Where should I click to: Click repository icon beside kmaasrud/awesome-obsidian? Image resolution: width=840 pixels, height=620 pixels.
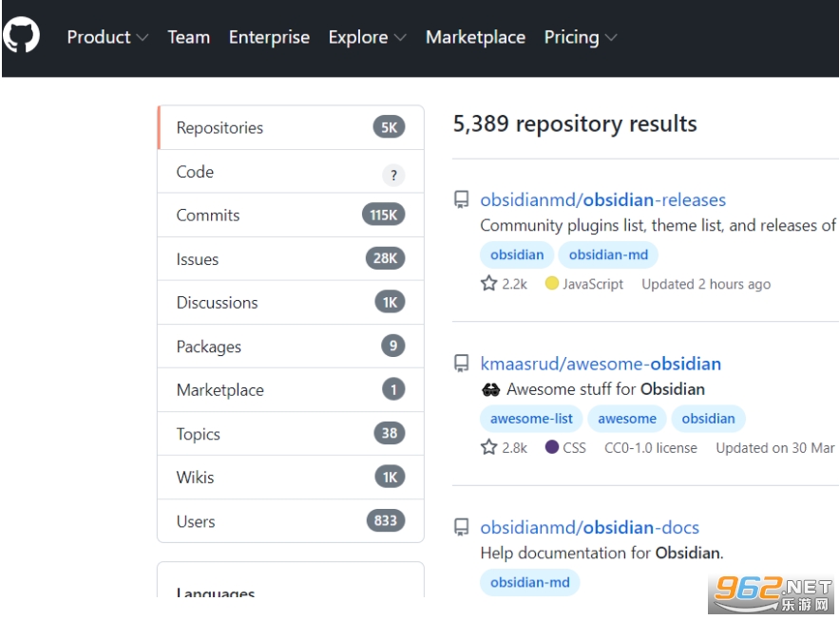tap(461, 364)
